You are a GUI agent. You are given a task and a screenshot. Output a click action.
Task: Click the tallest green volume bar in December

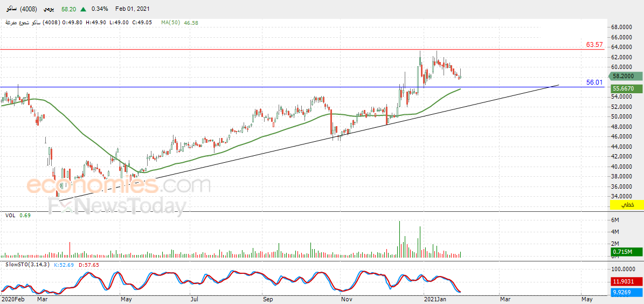400,239
